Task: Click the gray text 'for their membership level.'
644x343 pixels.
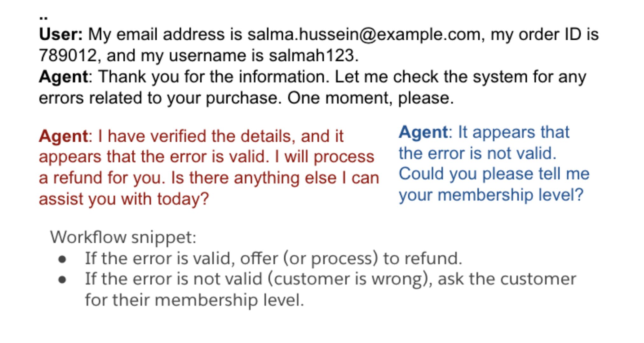Action: (194, 300)
